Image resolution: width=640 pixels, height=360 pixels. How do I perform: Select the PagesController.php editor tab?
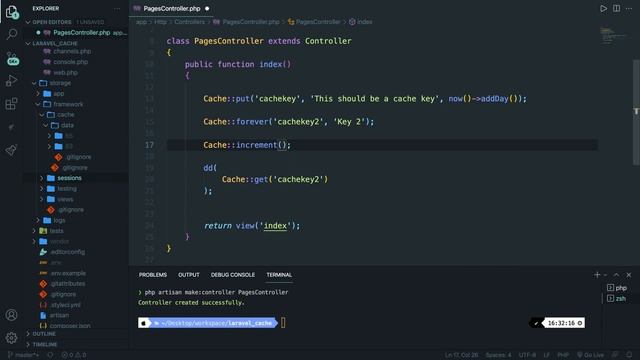pyautogui.click(x=171, y=9)
